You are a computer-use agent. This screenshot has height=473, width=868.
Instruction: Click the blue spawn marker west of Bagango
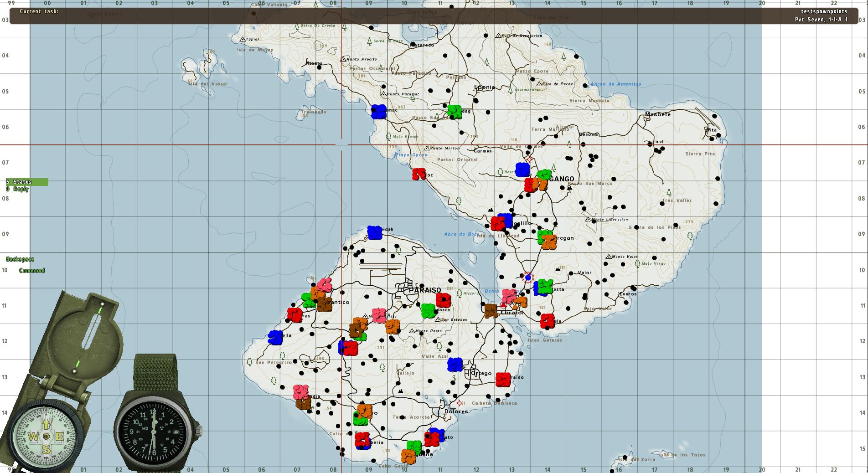coord(522,170)
